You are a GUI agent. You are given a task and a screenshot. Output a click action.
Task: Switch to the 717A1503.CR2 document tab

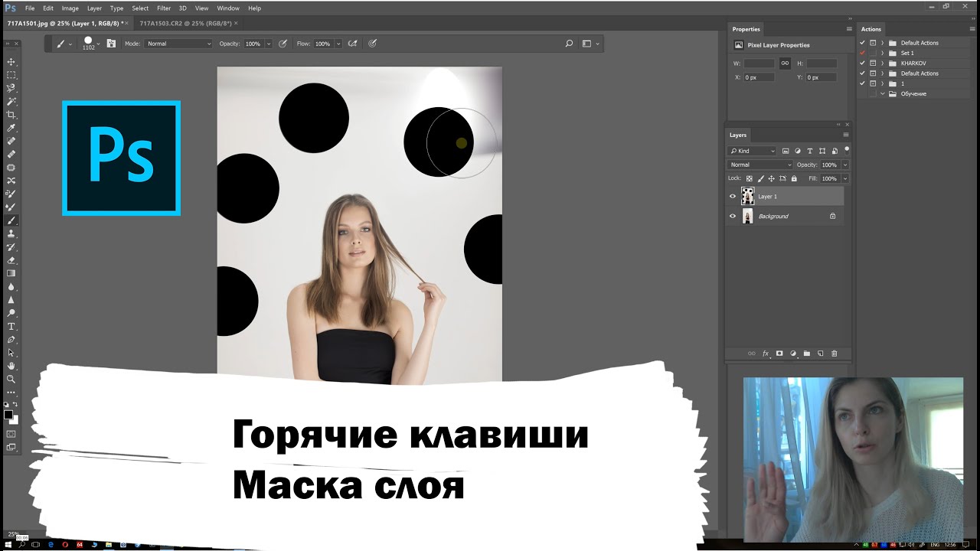click(x=186, y=23)
